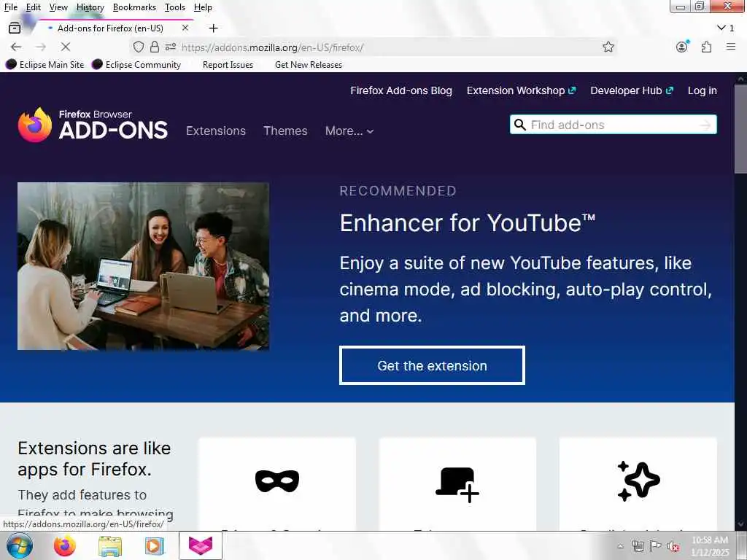Open Enhancer for YouTube heading

(x=468, y=222)
